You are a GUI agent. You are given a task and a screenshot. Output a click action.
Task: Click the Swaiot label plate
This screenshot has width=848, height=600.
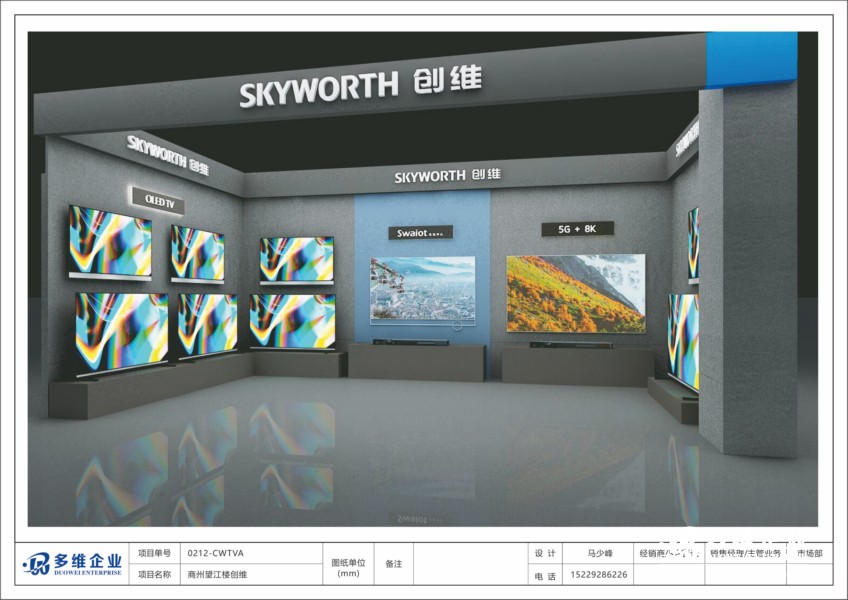[x=420, y=233]
